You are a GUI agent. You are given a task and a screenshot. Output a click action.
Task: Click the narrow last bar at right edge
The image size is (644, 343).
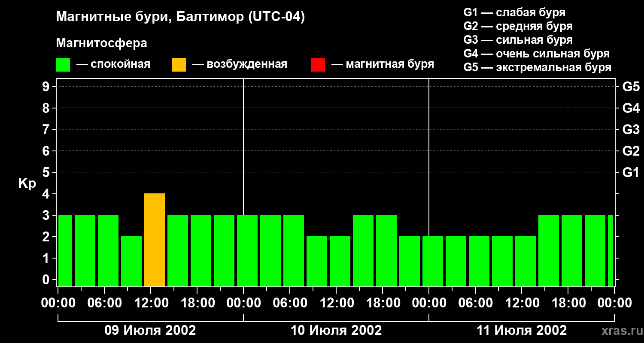(x=611, y=251)
